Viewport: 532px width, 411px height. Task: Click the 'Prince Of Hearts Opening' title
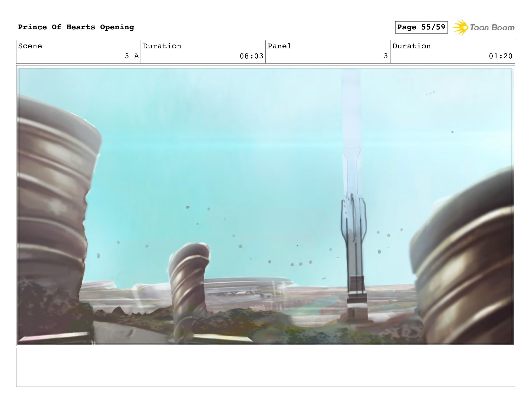(76, 27)
